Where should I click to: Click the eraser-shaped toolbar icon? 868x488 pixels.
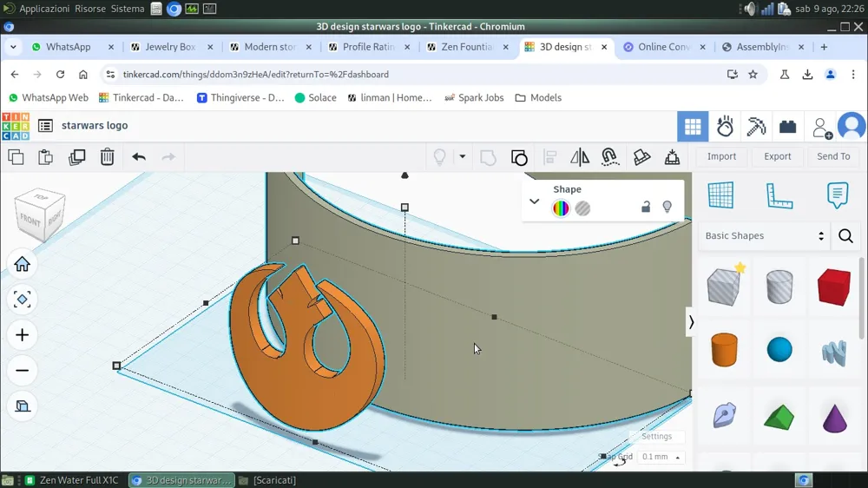coord(641,157)
